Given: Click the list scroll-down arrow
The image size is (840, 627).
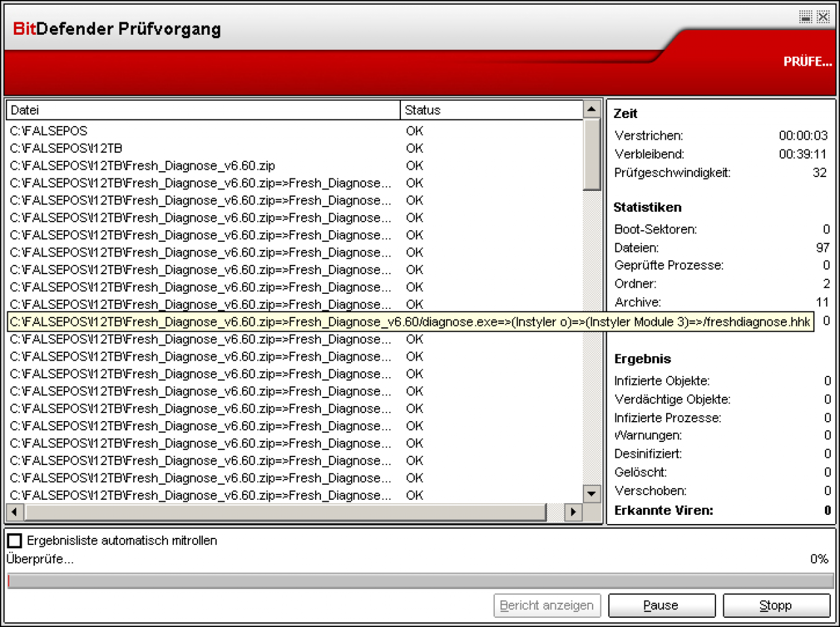Looking at the screenshot, I should [592, 494].
